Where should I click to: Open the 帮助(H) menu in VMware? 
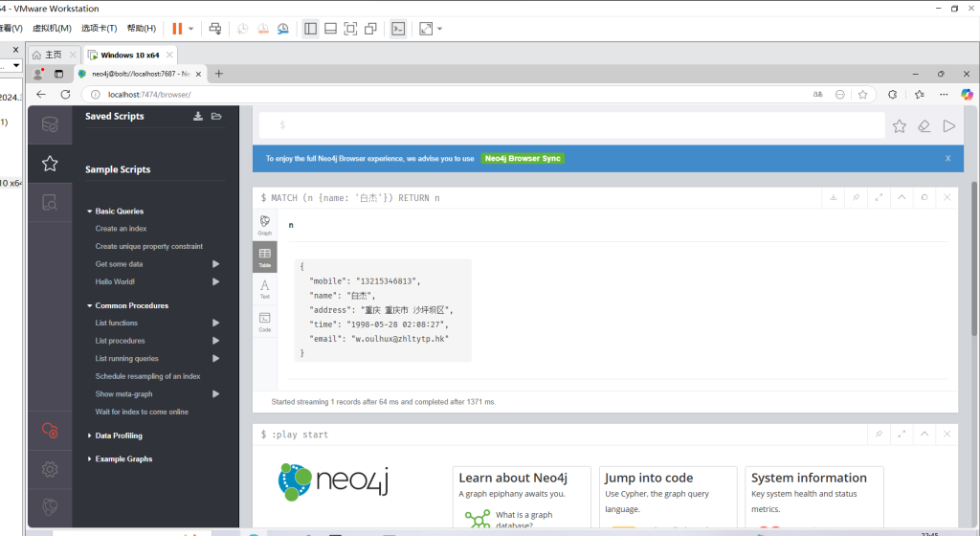[x=141, y=29]
